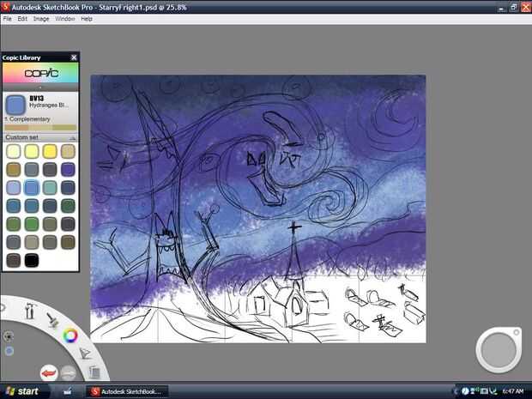Click the current BV13 color preview swatch
Screen dimensions: 532x399
click(15, 105)
